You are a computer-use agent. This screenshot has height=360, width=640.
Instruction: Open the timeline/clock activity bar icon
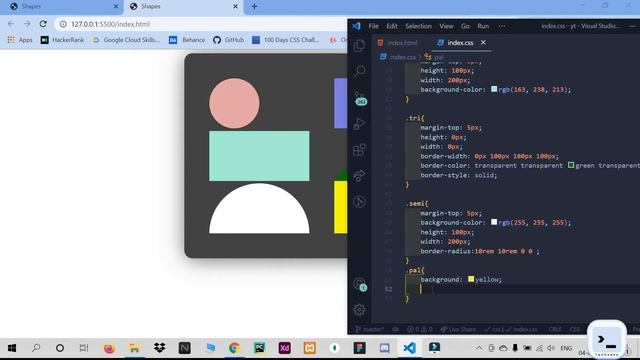coord(359,202)
